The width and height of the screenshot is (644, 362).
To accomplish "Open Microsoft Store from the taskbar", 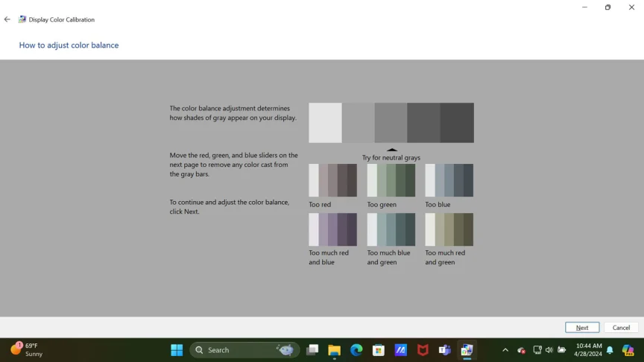I will coord(379,350).
